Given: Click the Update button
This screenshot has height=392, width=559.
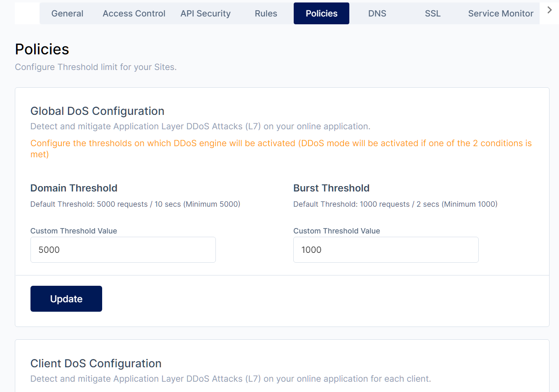Looking at the screenshot, I should pos(66,299).
